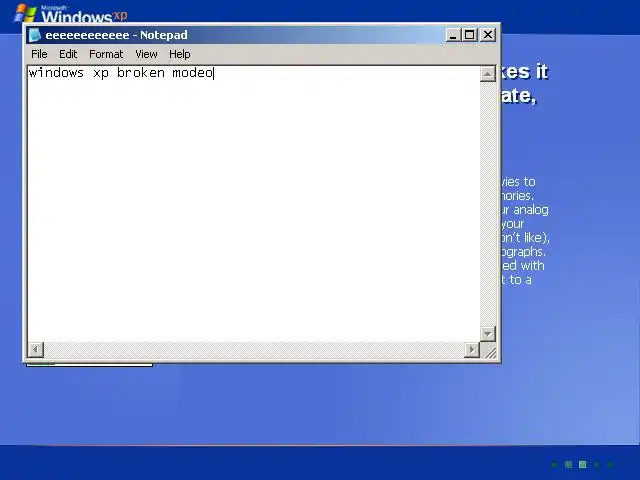This screenshot has width=640, height=480.
Task: Minimize the Notepad window
Action: (x=453, y=35)
